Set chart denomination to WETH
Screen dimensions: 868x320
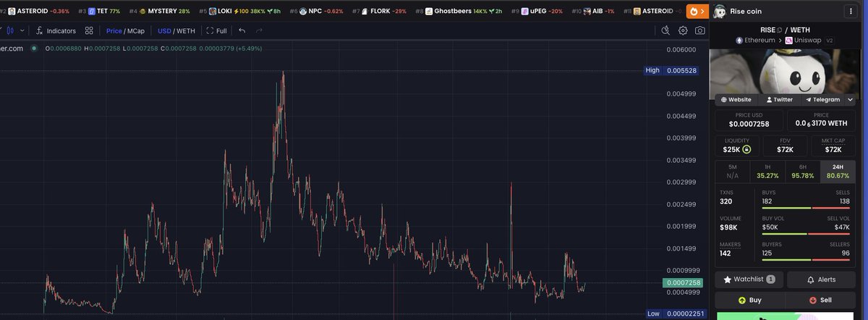coord(186,31)
